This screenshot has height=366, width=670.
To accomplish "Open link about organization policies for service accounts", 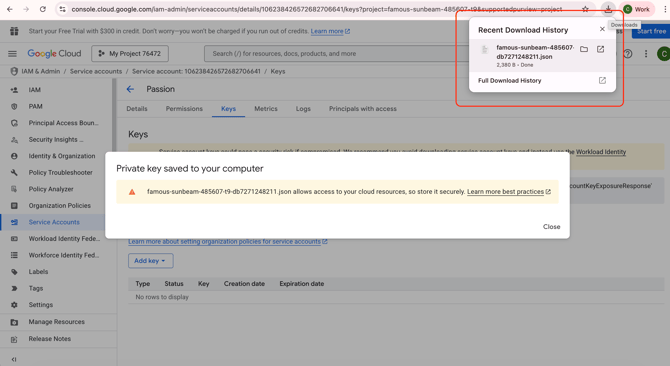I will click(x=228, y=242).
